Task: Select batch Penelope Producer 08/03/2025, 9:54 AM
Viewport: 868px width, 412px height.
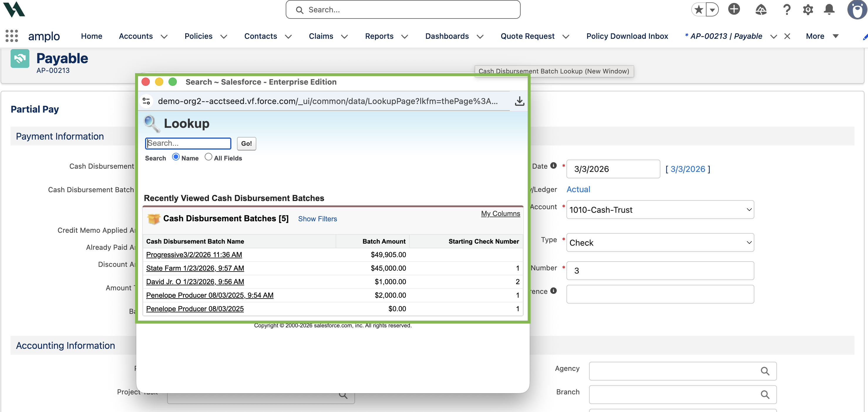Action: [x=210, y=295]
